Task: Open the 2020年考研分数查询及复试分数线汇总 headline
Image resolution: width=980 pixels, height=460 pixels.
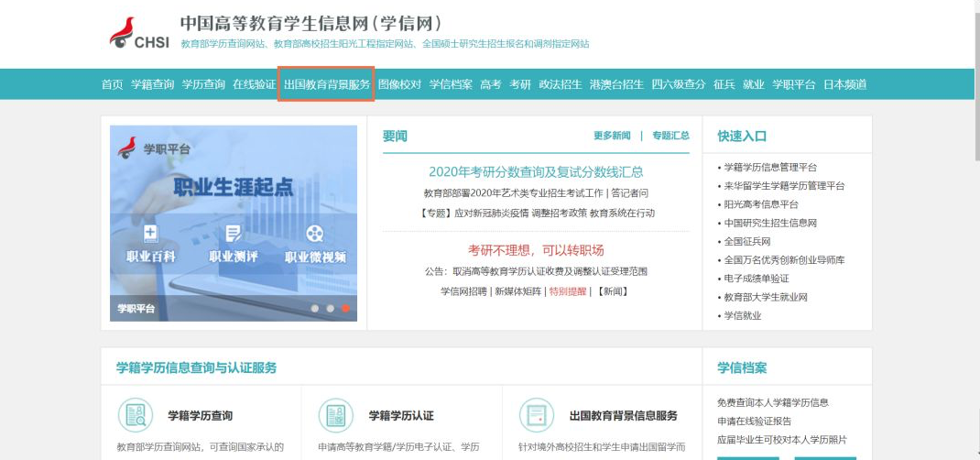Action: (536, 172)
